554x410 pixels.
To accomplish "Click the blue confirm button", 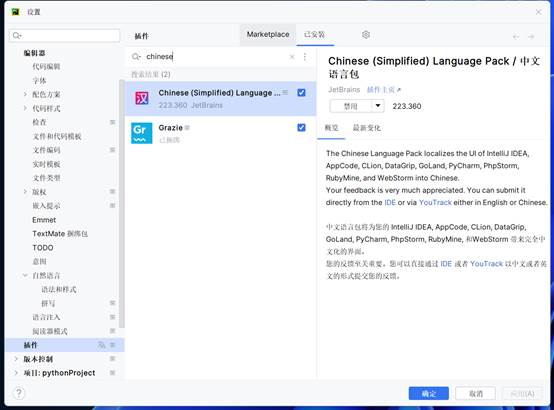I will (429, 393).
